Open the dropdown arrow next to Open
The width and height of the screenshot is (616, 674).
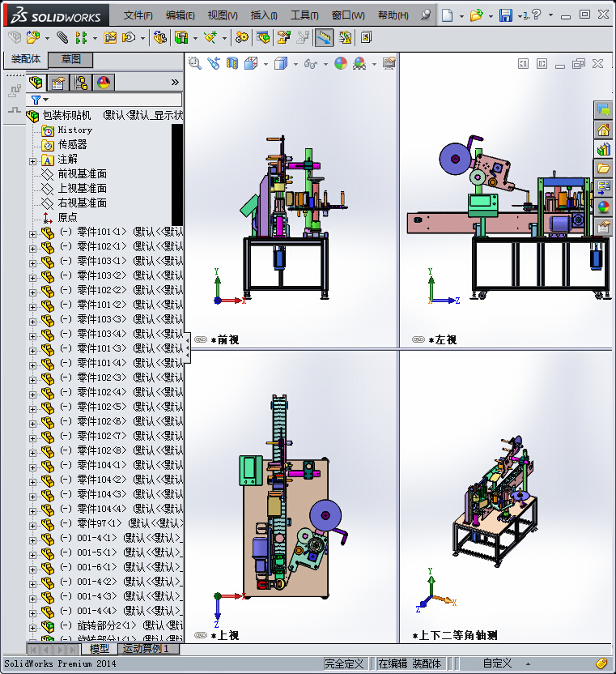click(491, 16)
